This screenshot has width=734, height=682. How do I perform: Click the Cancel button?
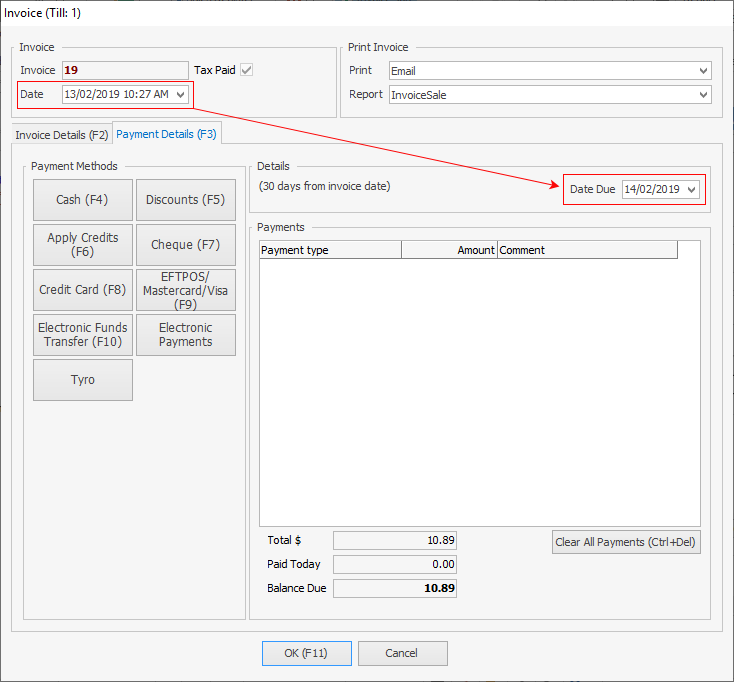(x=401, y=653)
